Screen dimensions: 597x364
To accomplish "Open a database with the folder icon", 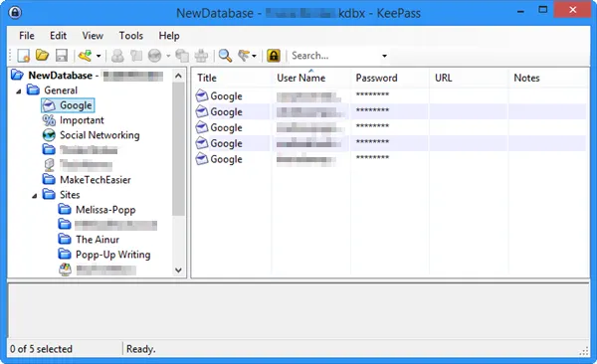I will [42, 56].
